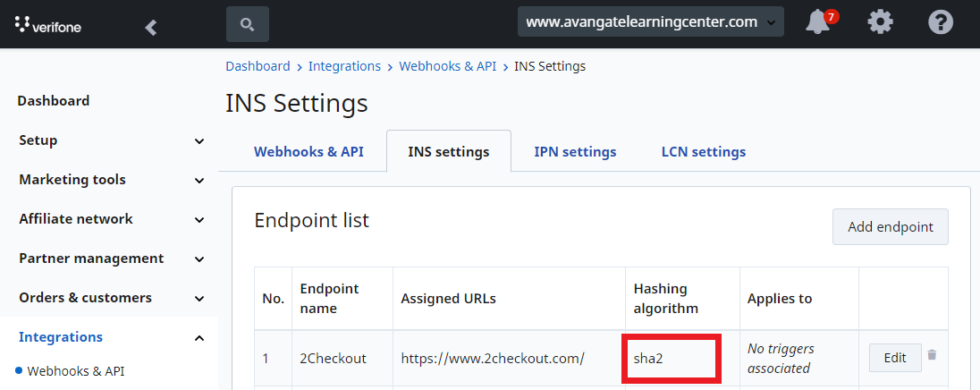Expand the Setup menu section
980x390 pixels.
(109, 140)
